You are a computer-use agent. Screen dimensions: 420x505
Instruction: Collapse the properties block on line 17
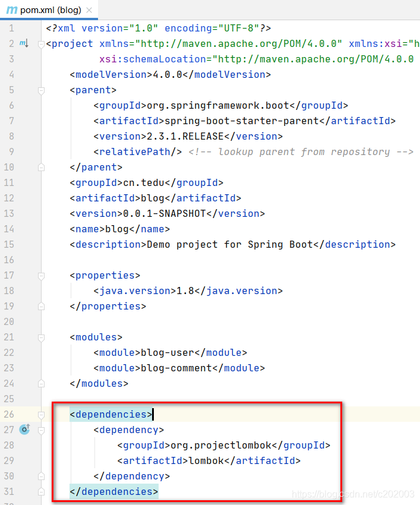[41, 276]
